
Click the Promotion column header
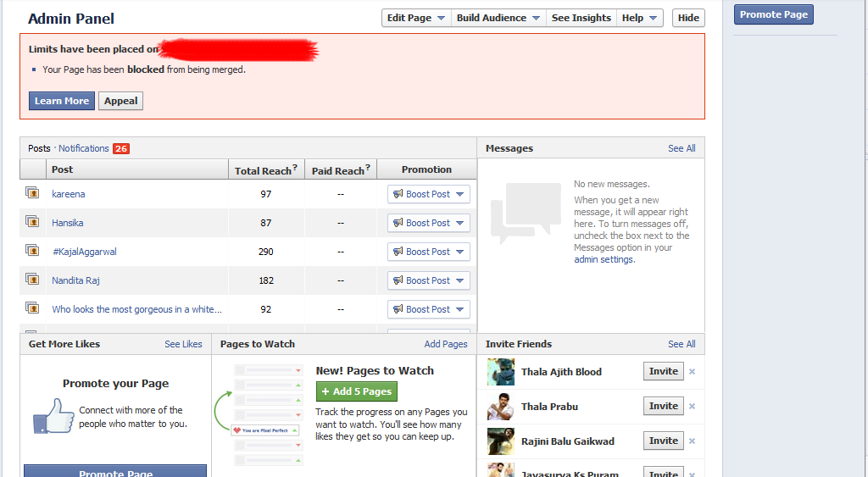(x=426, y=169)
